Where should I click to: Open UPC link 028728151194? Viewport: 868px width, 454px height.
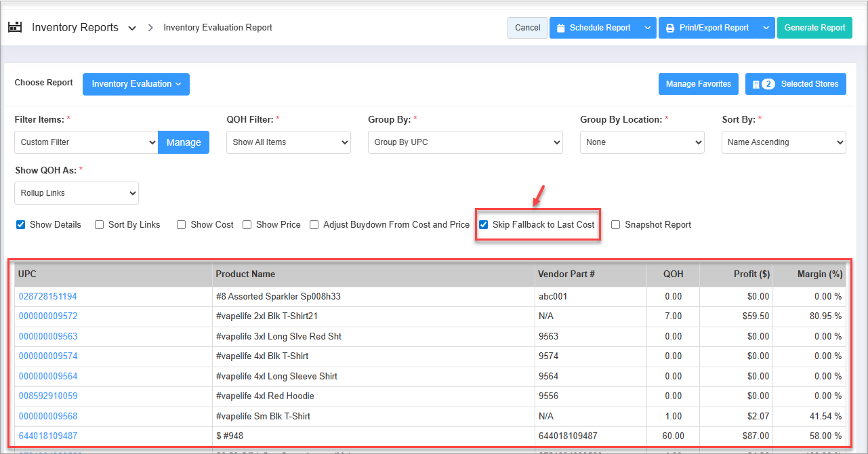pyautogui.click(x=47, y=296)
